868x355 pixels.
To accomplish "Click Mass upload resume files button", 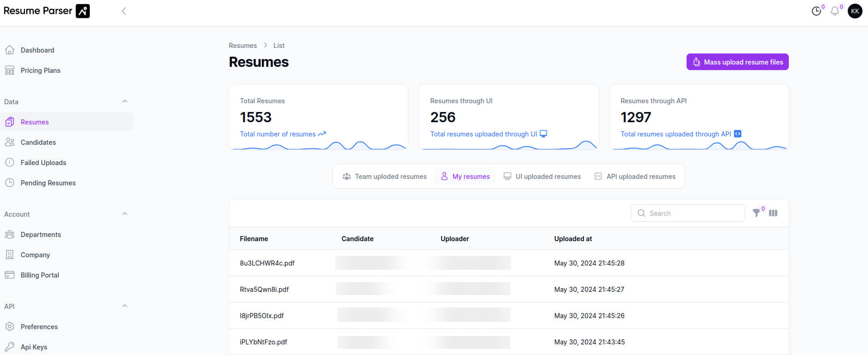I will [737, 62].
